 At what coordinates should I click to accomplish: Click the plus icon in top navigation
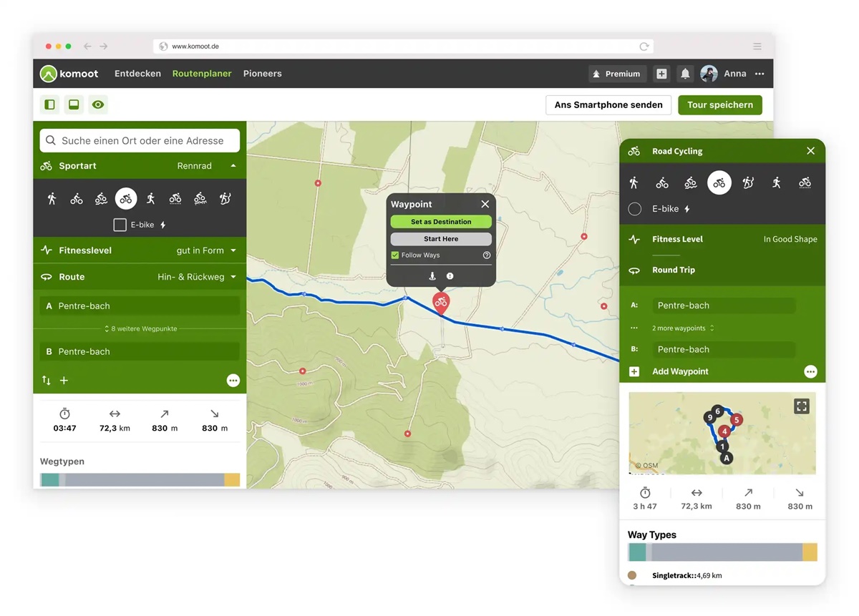click(661, 74)
